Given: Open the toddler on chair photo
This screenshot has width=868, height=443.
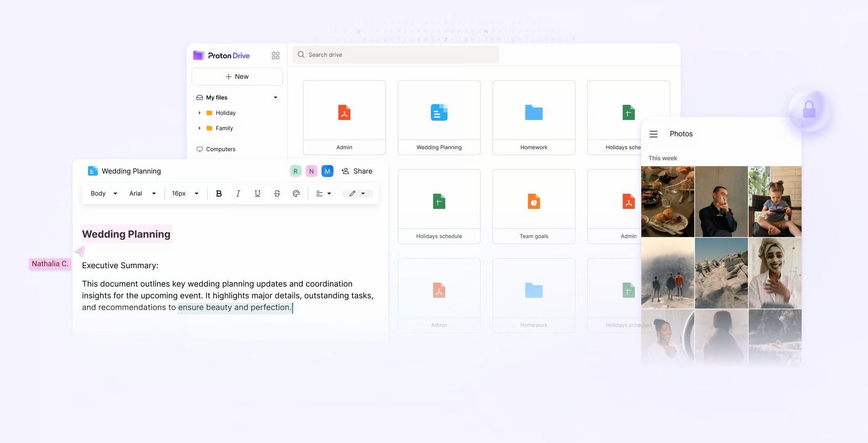Looking at the screenshot, I should click(775, 202).
